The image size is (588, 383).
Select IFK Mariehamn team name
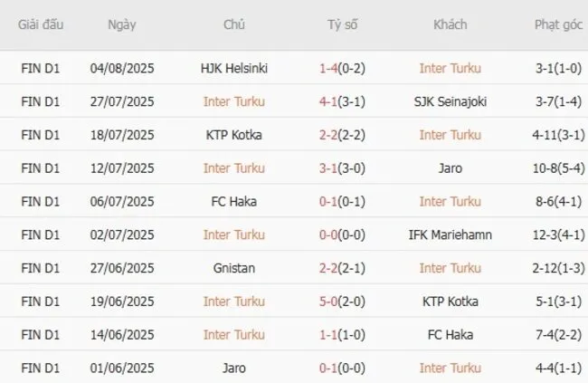(x=450, y=235)
